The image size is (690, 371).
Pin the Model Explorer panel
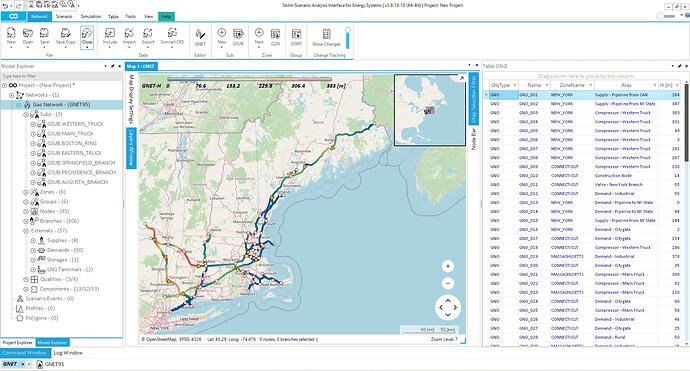(112, 66)
